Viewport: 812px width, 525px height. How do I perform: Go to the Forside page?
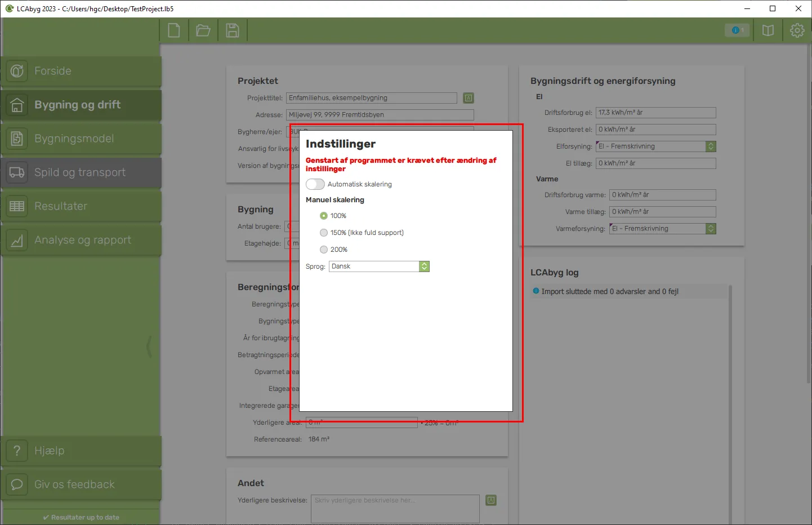pos(81,71)
